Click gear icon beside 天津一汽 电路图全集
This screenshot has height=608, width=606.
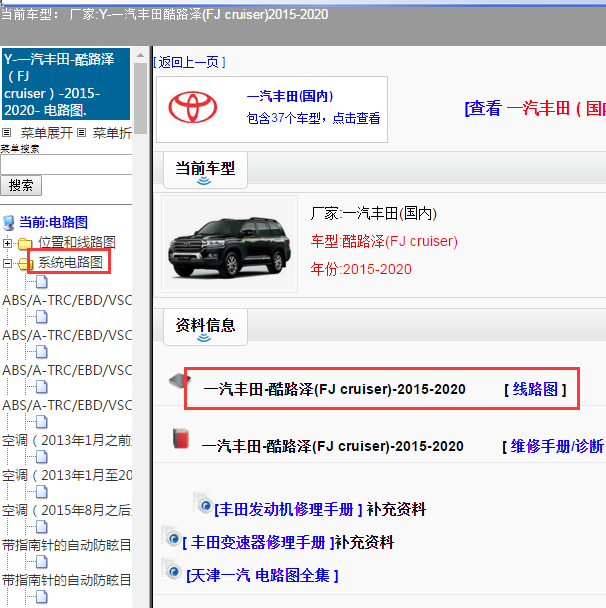coord(171,569)
